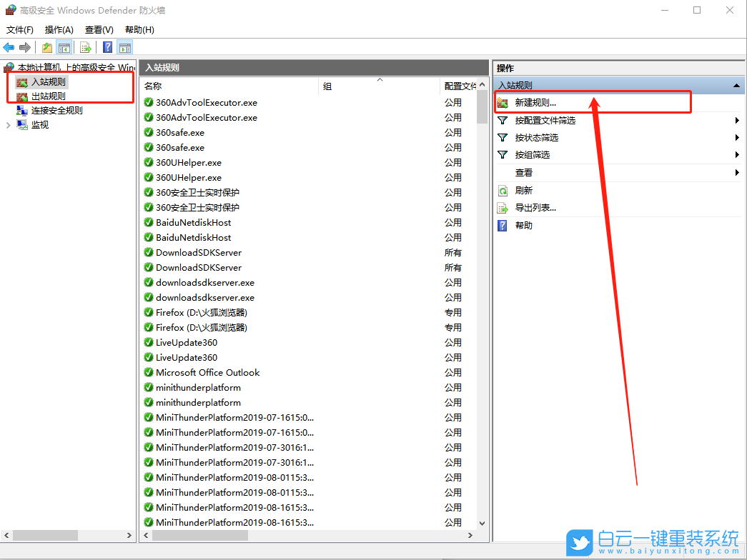Click the 名称 column header to sort
This screenshot has width=747, height=560.
click(229, 86)
